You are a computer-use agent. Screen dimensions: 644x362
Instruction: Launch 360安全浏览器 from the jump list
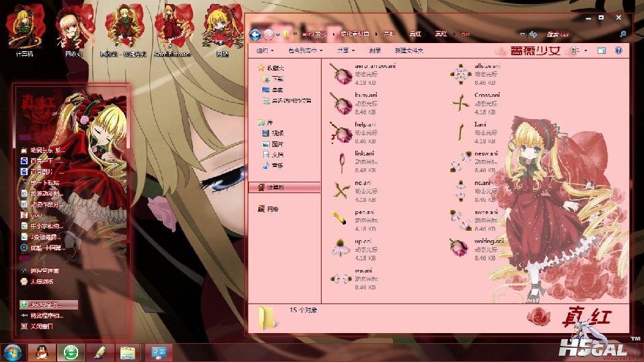tap(48, 305)
